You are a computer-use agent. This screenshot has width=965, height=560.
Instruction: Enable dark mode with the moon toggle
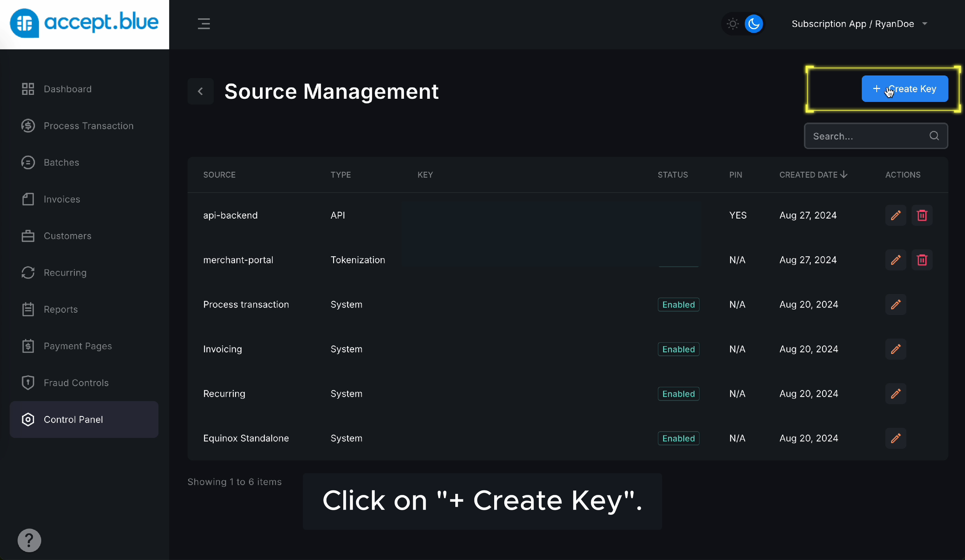[754, 24]
